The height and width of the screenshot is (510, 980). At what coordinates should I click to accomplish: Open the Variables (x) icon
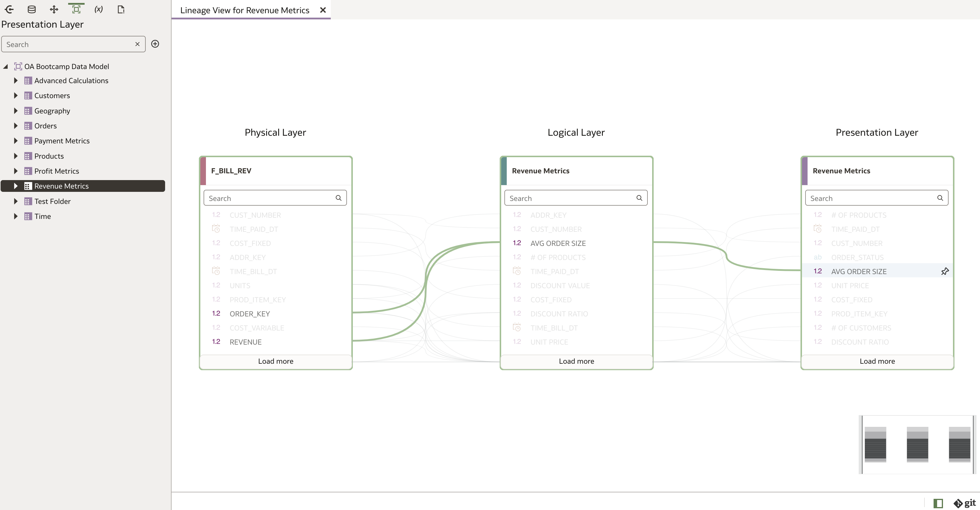coord(98,9)
